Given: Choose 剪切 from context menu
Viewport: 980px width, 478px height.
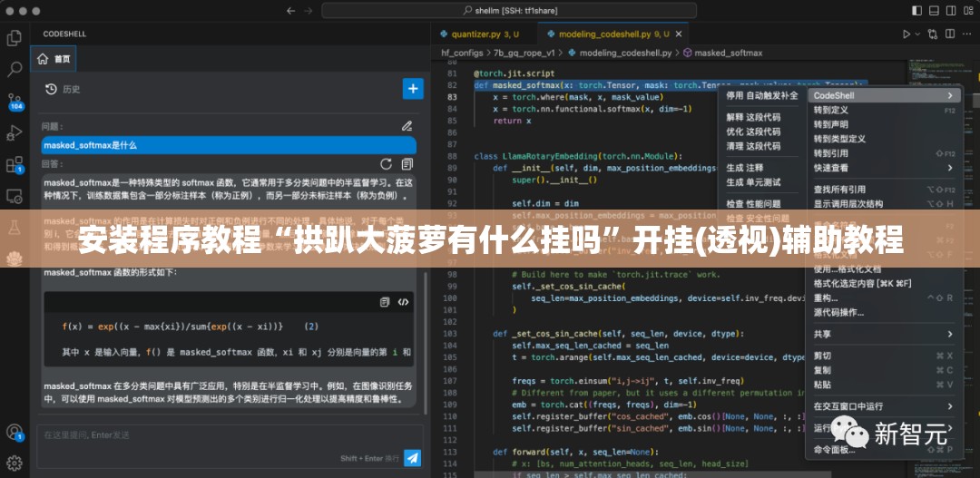Looking at the screenshot, I should [x=884, y=356].
